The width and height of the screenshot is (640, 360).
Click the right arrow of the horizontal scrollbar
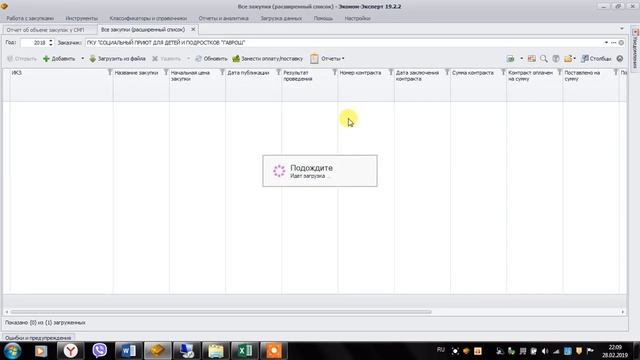coord(623,312)
